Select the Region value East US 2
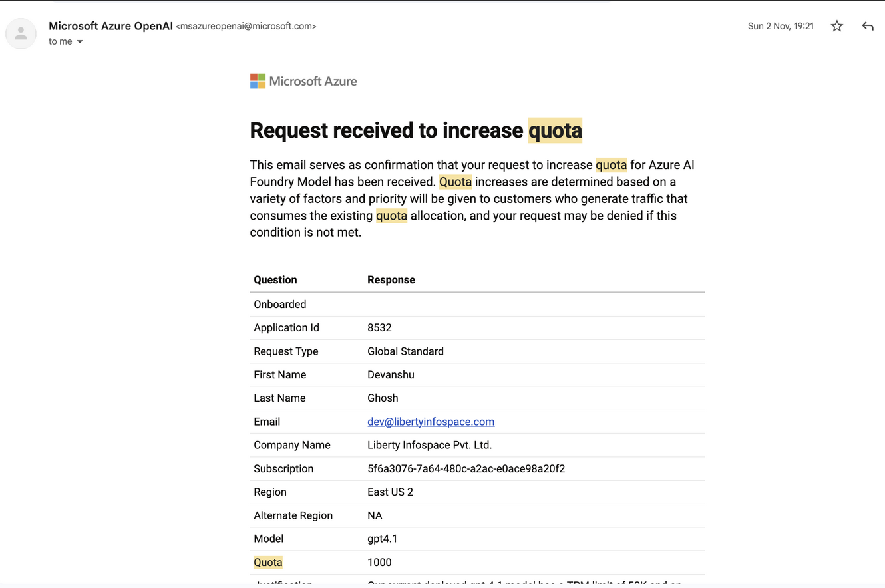 click(390, 492)
